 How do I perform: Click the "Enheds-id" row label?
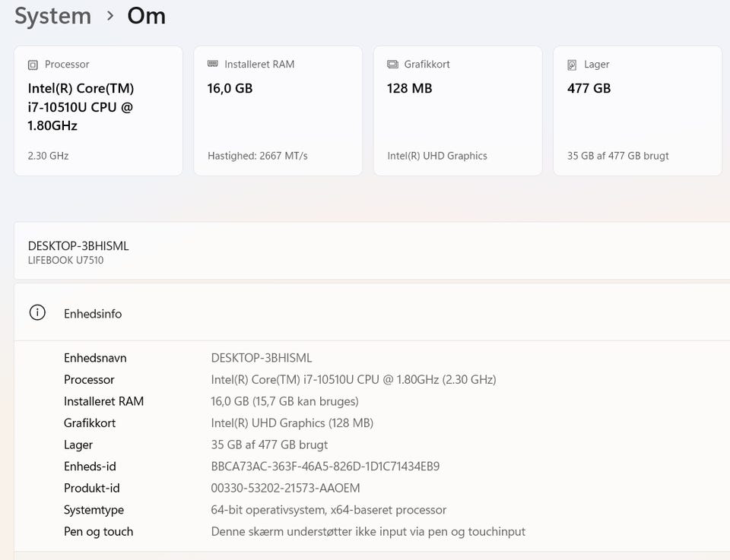90,467
